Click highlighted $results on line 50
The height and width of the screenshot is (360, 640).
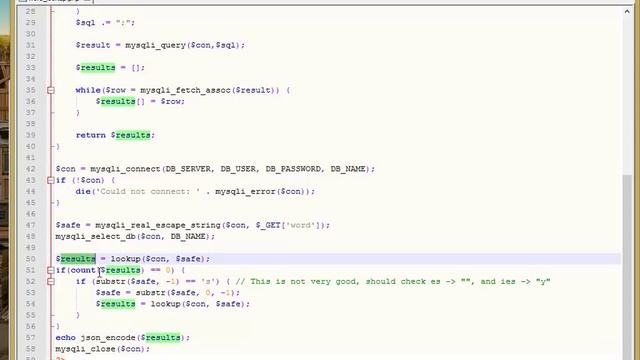tap(76, 259)
